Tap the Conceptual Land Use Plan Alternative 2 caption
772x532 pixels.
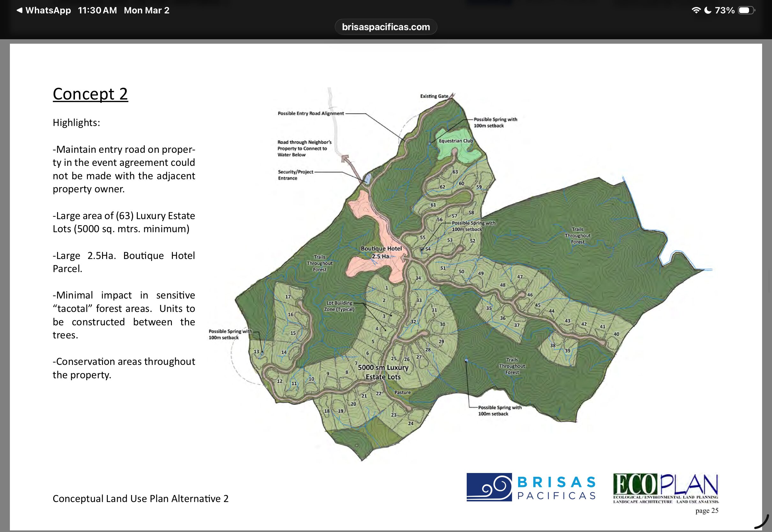click(x=140, y=498)
